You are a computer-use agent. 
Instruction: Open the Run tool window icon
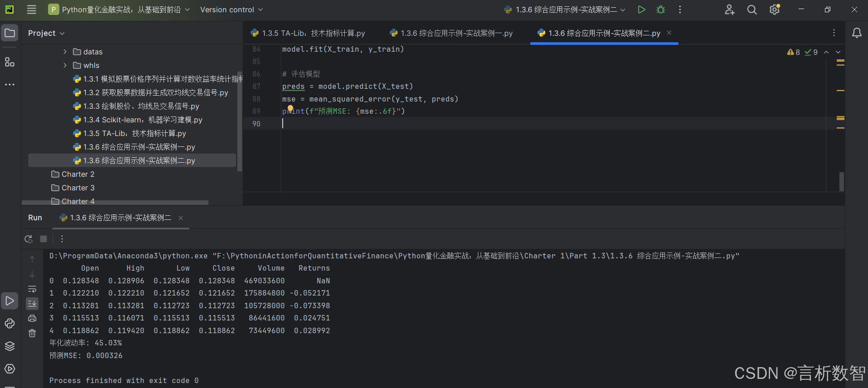pos(10,301)
